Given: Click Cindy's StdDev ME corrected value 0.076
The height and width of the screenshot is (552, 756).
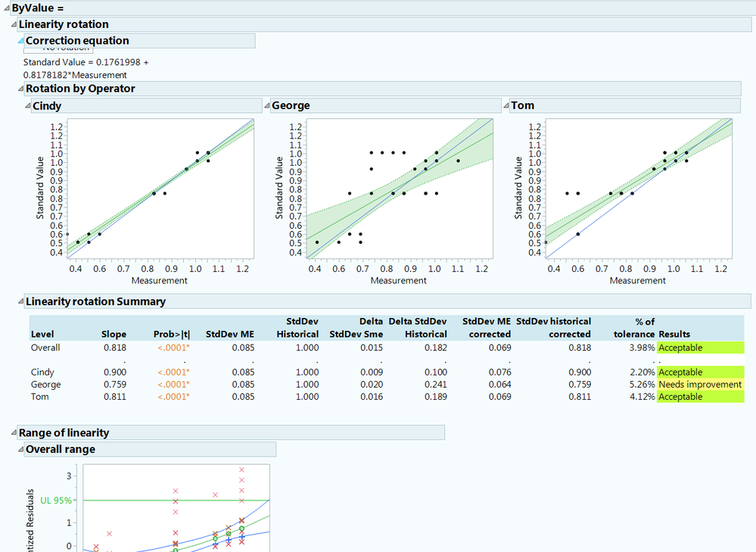Looking at the screenshot, I should (x=499, y=372).
